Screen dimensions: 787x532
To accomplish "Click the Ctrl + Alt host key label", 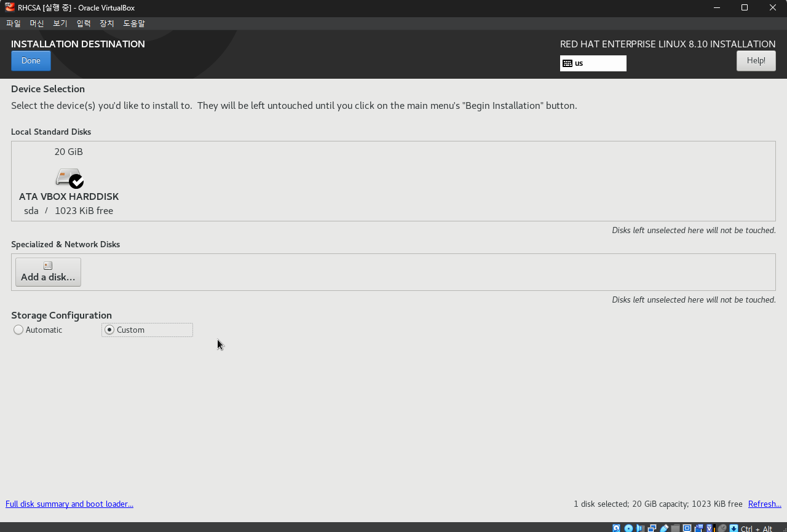I will (x=757, y=529).
